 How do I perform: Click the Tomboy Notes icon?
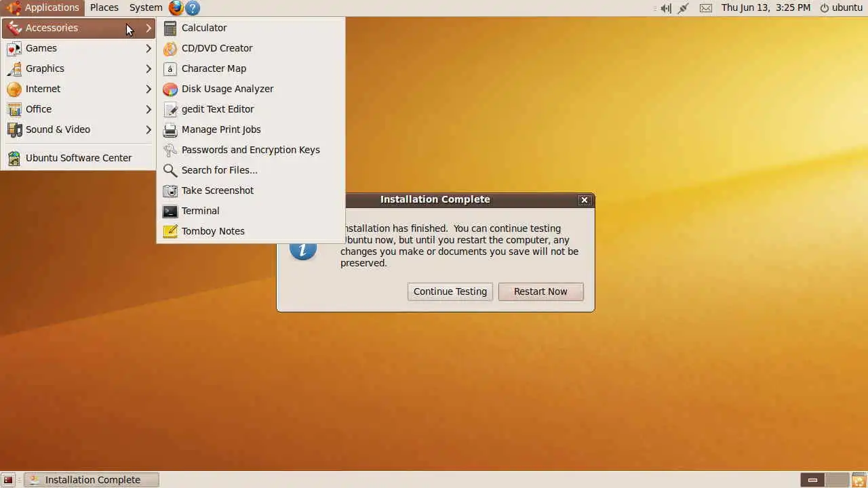pos(170,231)
